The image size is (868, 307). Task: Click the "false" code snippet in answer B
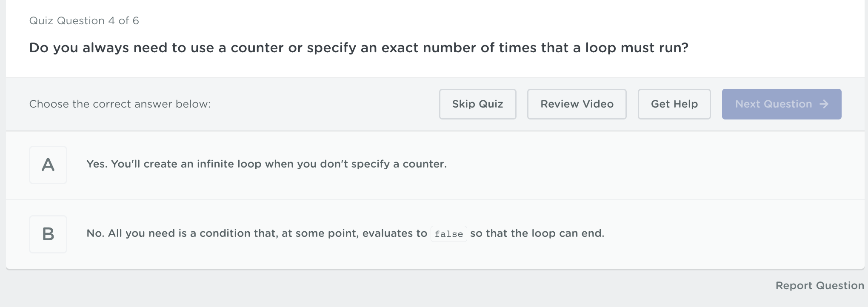pos(448,234)
